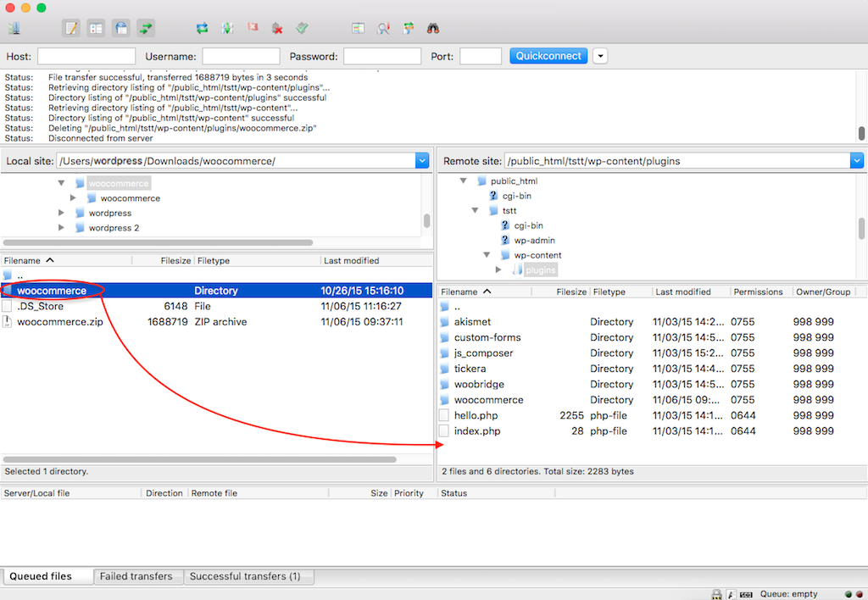Switch to the Queued files tab
The image size is (868, 600).
(47, 576)
